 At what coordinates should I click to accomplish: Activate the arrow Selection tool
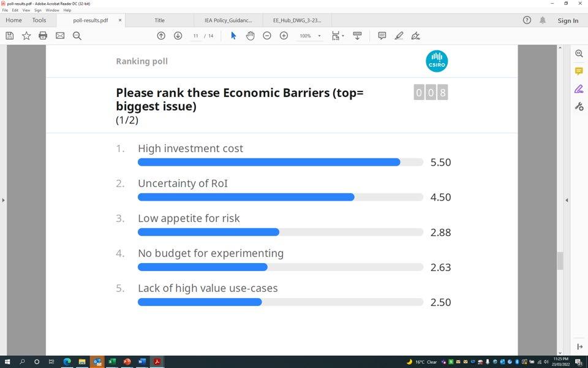pos(233,36)
